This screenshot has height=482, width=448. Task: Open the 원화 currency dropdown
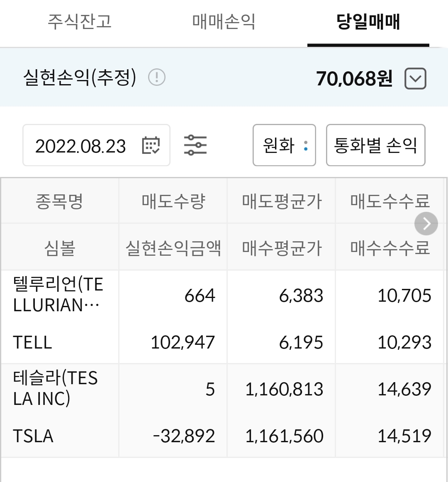(x=284, y=145)
